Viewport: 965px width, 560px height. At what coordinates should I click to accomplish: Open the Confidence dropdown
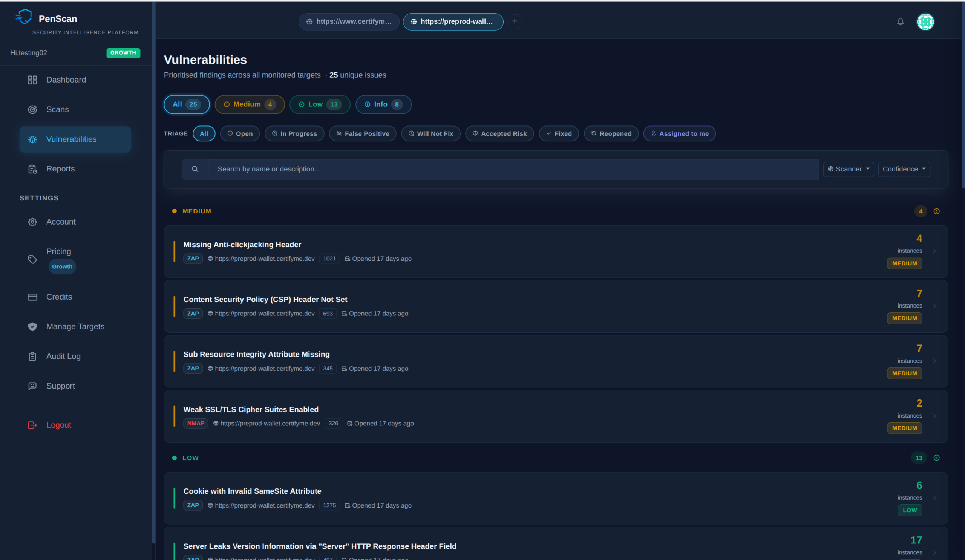[x=904, y=169]
